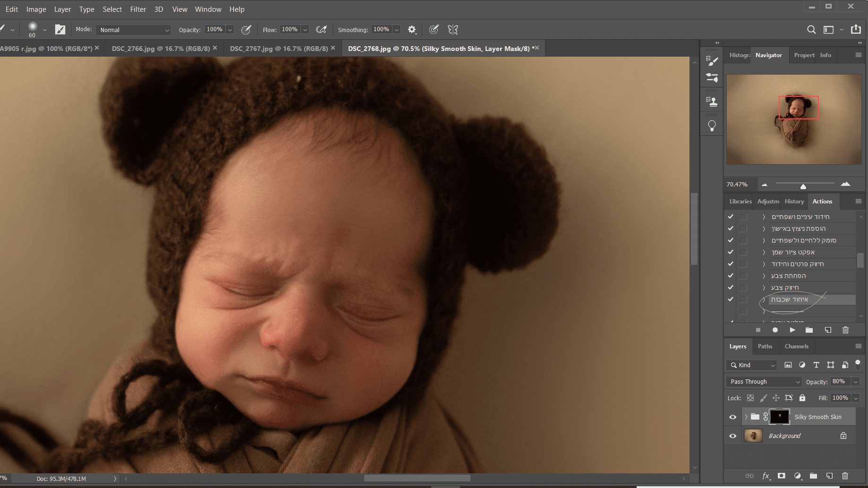Toggle symmetry paint butterfly icon
This screenshot has height=488, width=868.
tap(453, 30)
